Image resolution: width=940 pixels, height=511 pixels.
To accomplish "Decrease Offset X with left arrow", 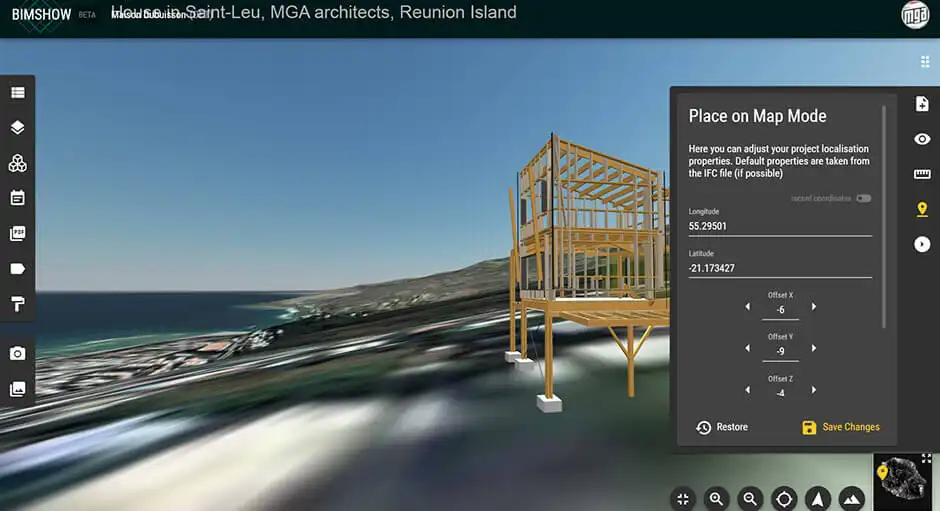I will 748,306.
